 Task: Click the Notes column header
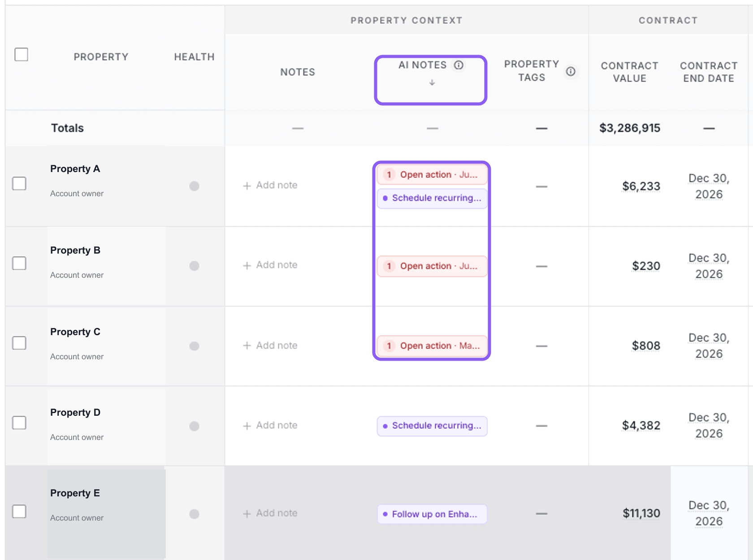pyautogui.click(x=298, y=72)
